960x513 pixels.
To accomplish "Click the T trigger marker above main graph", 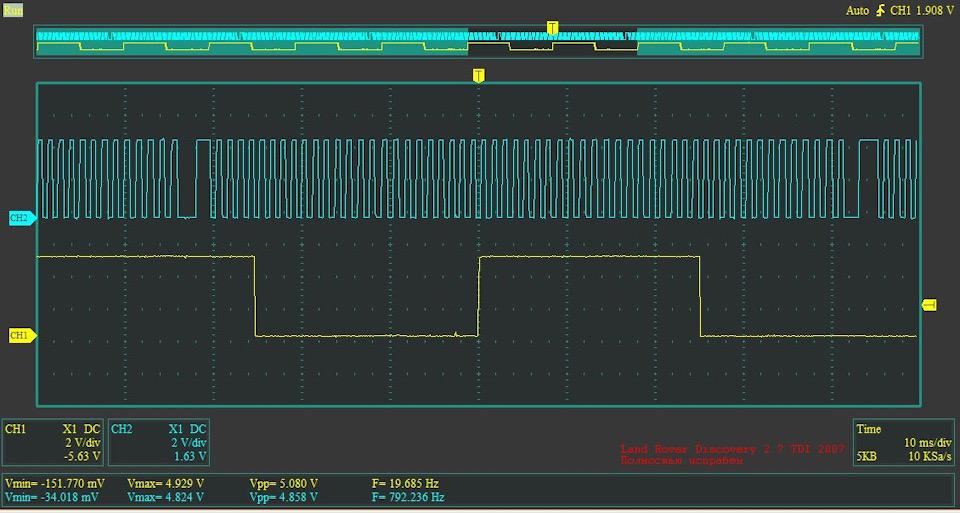I will [478, 75].
